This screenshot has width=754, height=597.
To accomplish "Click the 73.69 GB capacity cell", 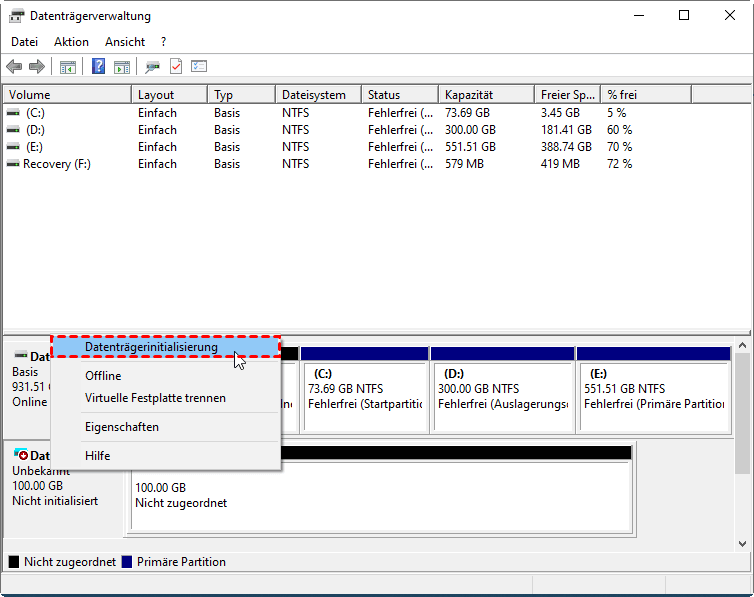I will tap(467, 113).
